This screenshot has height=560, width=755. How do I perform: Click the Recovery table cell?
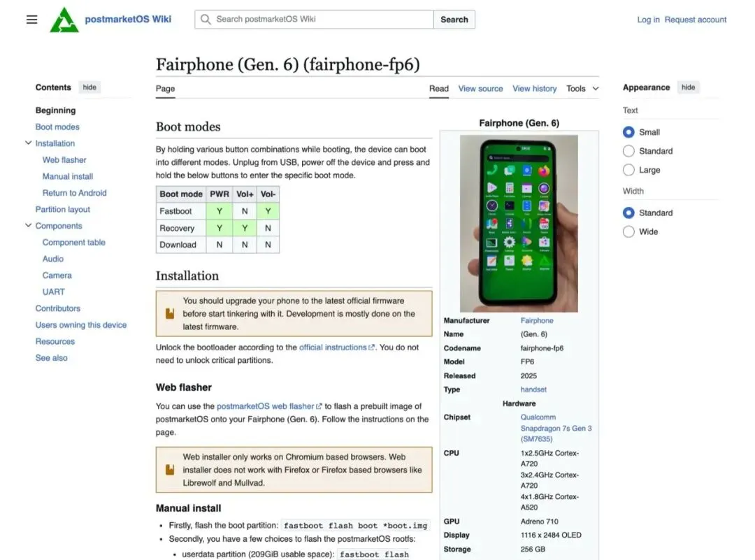pos(181,228)
